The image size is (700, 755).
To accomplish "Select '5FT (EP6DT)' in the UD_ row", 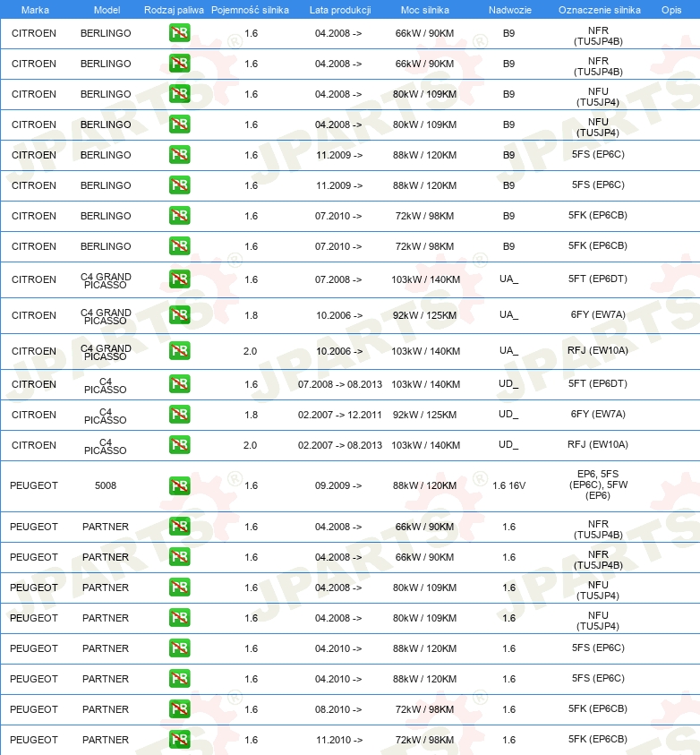I will pos(598,383).
